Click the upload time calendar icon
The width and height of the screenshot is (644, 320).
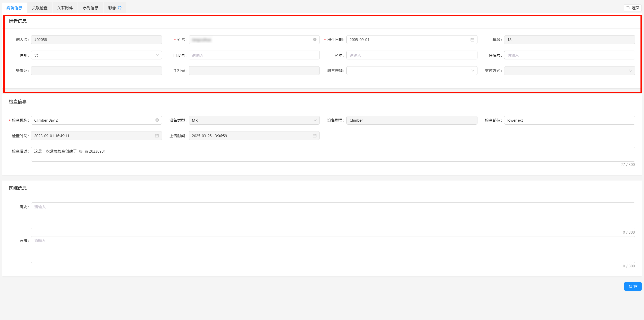pyautogui.click(x=314, y=136)
